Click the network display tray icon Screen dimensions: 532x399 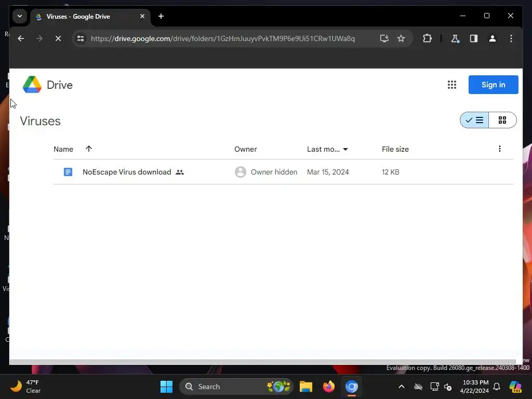[x=434, y=387]
